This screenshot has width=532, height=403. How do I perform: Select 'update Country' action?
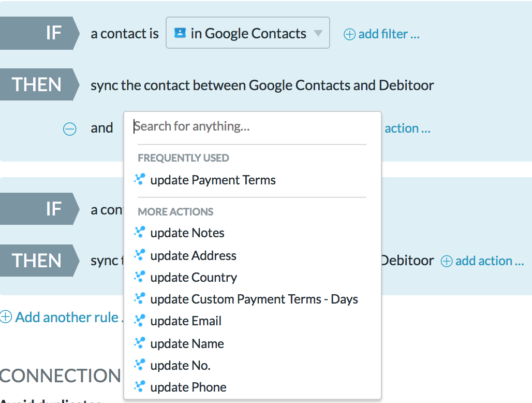(x=194, y=278)
